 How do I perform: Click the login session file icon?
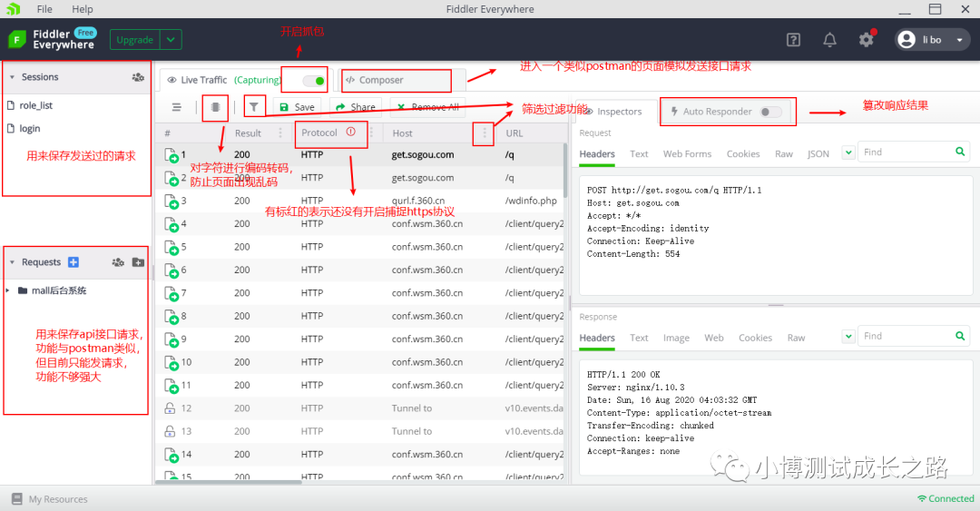click(11, 128)
